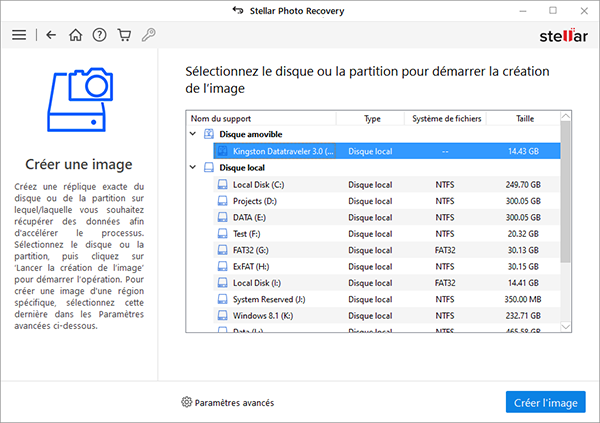
Task: Select FAT32 (G:) partition
Action: 387,250
